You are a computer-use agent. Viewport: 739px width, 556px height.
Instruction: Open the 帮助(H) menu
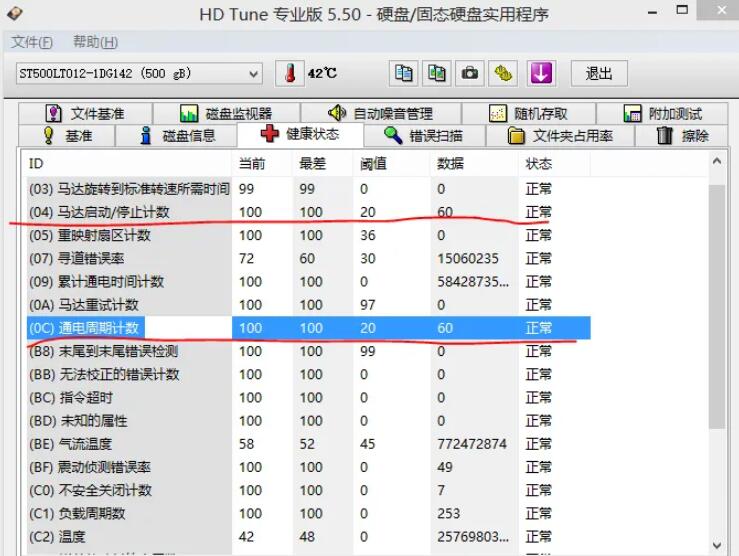point(95,42)
